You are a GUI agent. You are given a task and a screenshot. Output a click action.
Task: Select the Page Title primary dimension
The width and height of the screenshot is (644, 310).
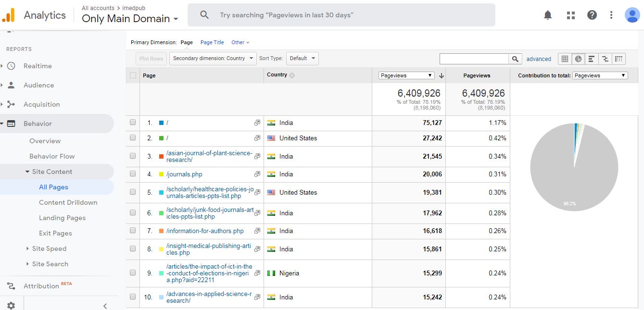[212, 42]
